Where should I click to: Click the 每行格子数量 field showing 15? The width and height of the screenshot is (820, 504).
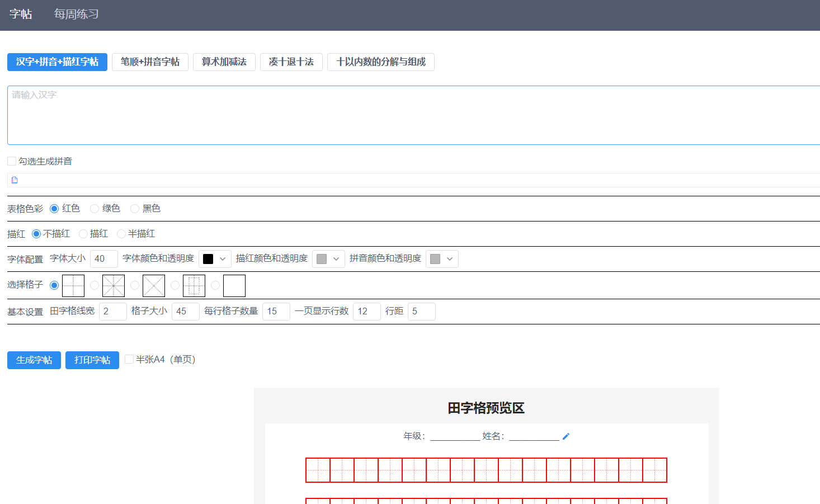coord(276,312)
